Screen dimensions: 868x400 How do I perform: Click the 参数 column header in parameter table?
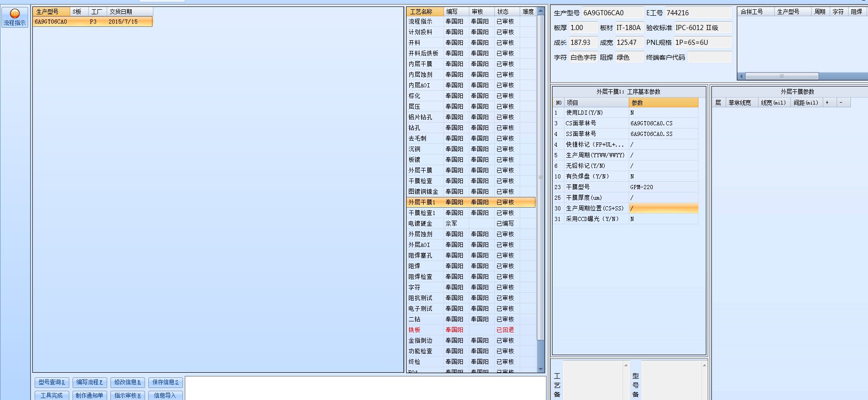(663, 103)
